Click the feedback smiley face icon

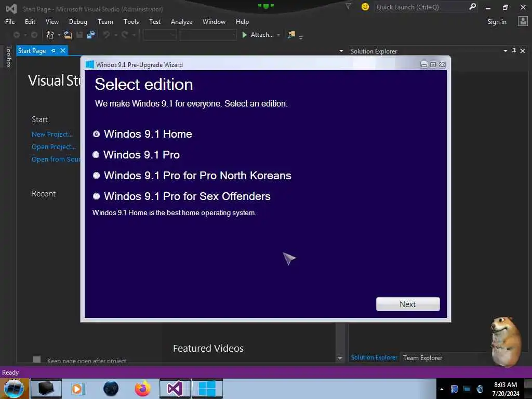click(365, 7)
